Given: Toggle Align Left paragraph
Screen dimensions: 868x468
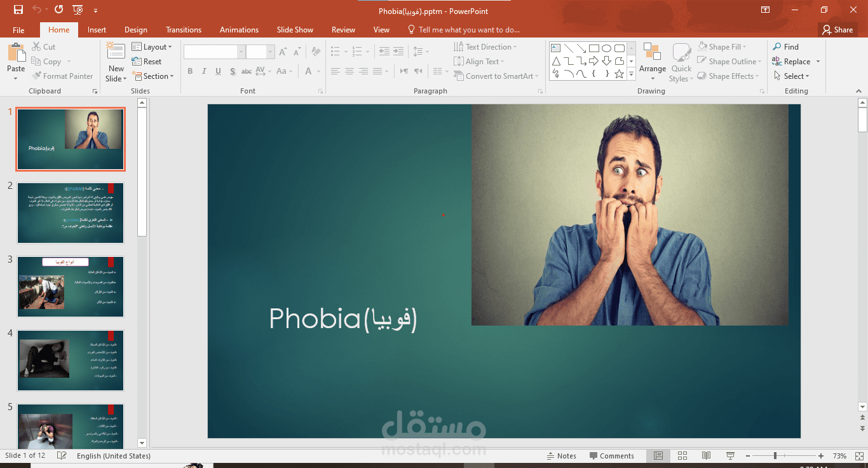Looking at the screenshot, I should (x=335, y=71).
